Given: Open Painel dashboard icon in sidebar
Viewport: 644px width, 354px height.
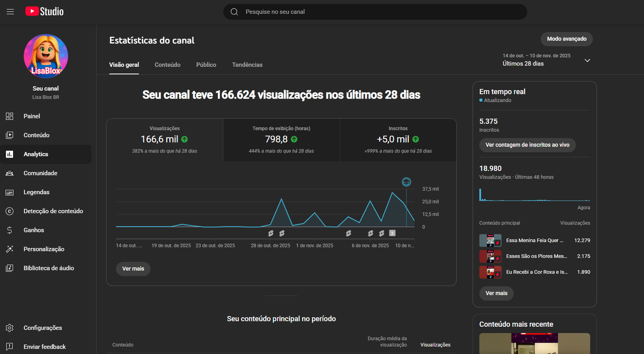Looking at the screenshot, I should point(10,116).
